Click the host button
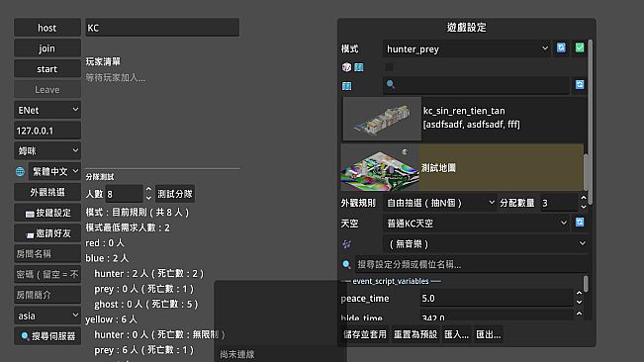The image size is (644, 362). tap(47, 28)
